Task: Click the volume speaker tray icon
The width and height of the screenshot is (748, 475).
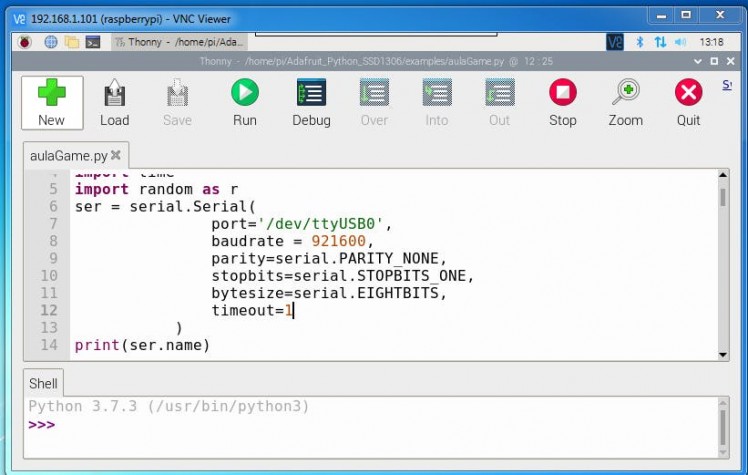Action: pyautogui.click(x=680, y=42)
